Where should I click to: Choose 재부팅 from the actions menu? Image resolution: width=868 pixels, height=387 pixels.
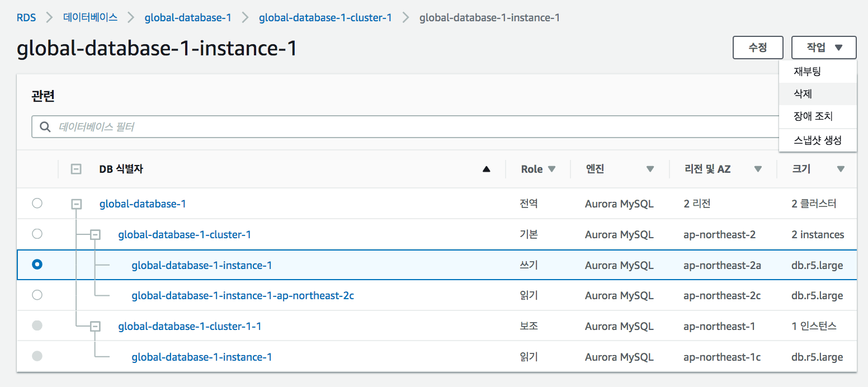click(806, 72)
